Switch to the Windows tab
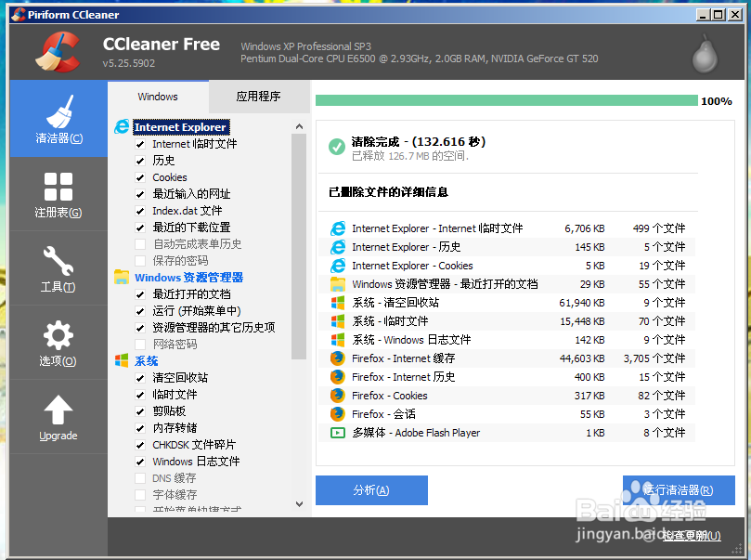Viewport: 751px width, 560px height. (x=158, y=97)
